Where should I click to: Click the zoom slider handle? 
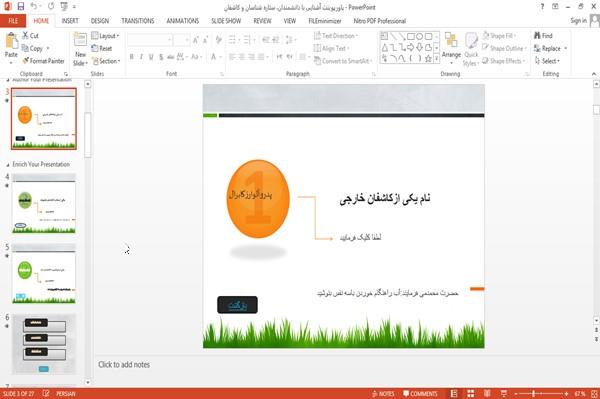point(534,394)
